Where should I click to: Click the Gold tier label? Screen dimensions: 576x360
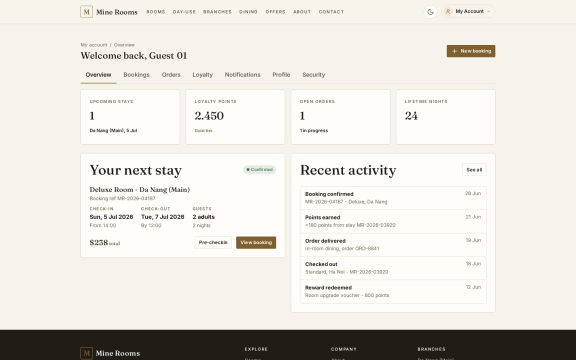pyautogui.click(x=204, y=130)
